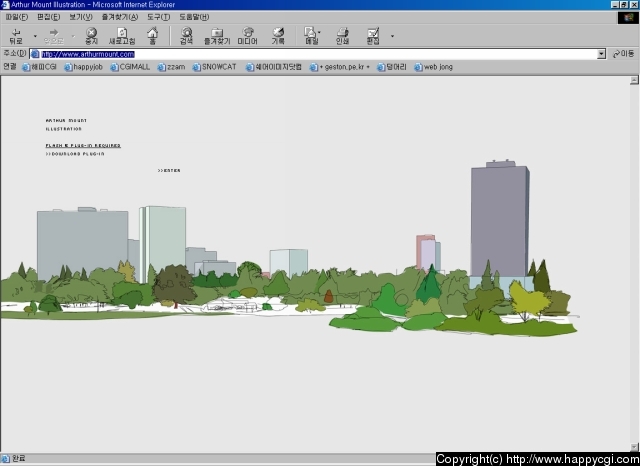The width and height of the screenshot is (640, 466).
Task: Open the Tools (도구) menu
Action: pos(158,17)
